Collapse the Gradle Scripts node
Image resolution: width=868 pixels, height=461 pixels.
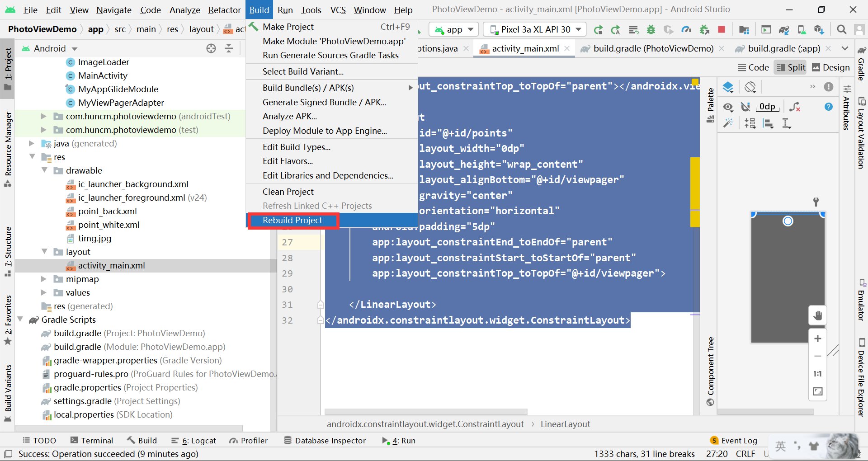[x=20, y=320]
